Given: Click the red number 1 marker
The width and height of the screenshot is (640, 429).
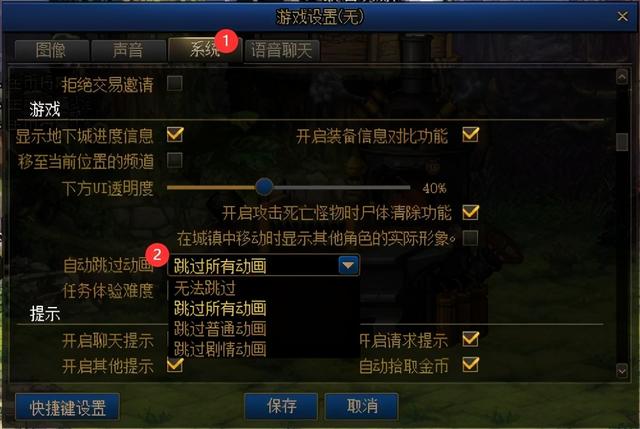Looking at the screenshot, I should pyautogui.click(x=226, y=40).
